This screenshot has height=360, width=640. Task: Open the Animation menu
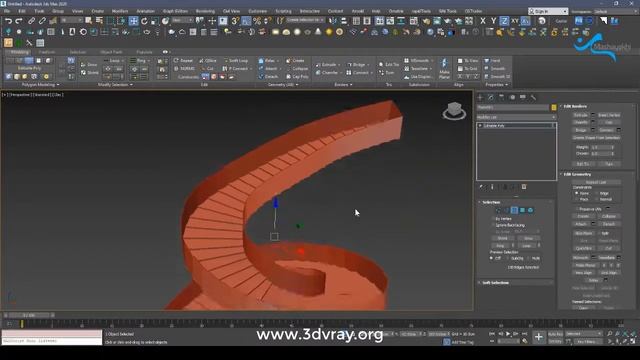pyautogui.click(x=145, y=11)
